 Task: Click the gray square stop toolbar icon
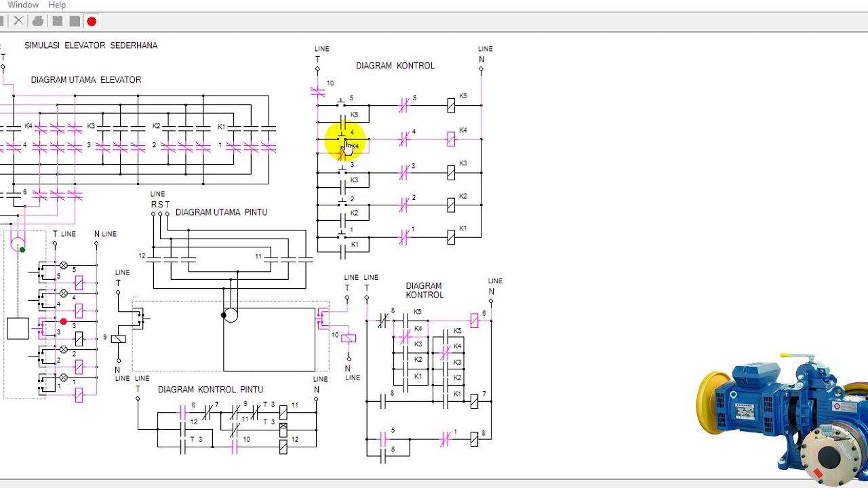pyautogui.click(x=75, y=21)
